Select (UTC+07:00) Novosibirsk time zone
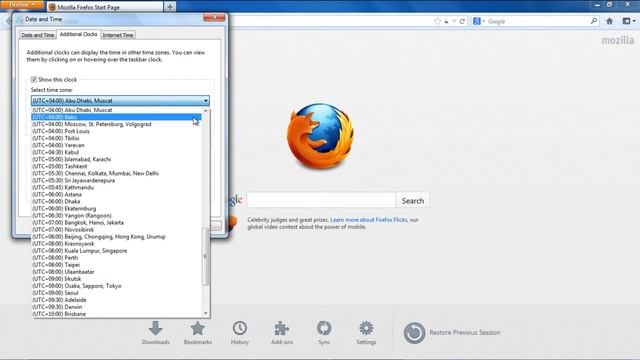The image size is (640, 360). click(x=116, y=229)
